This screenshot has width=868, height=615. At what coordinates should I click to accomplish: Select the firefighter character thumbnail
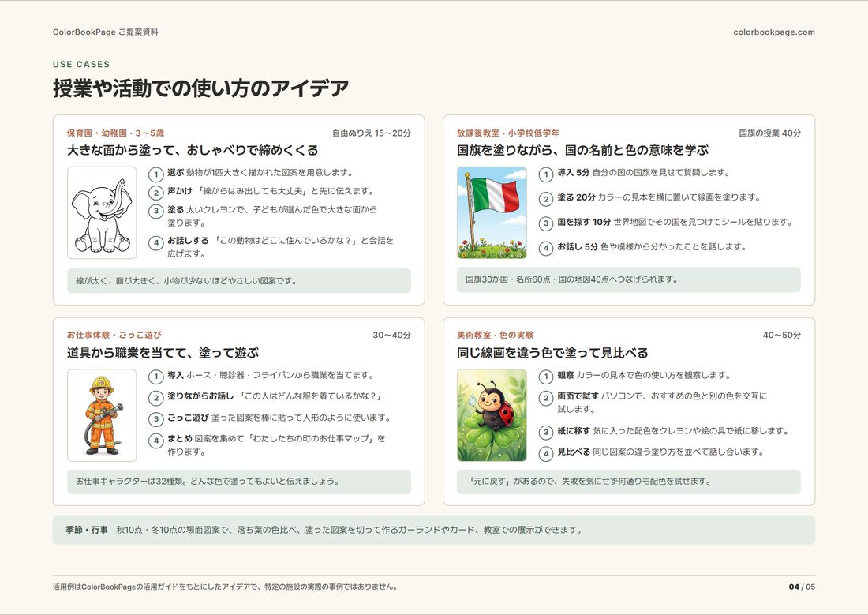(102, 415)
